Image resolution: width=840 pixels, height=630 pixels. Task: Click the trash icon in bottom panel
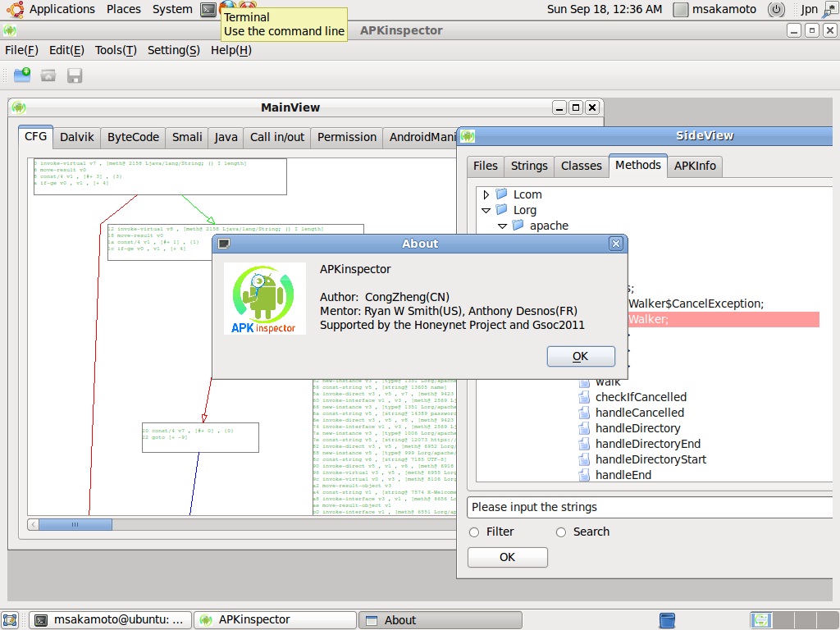[x=667, y=620]
